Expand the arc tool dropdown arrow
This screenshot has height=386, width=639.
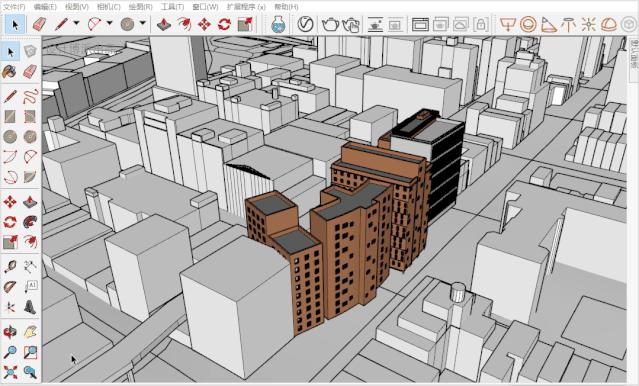[x=109, y=24]
